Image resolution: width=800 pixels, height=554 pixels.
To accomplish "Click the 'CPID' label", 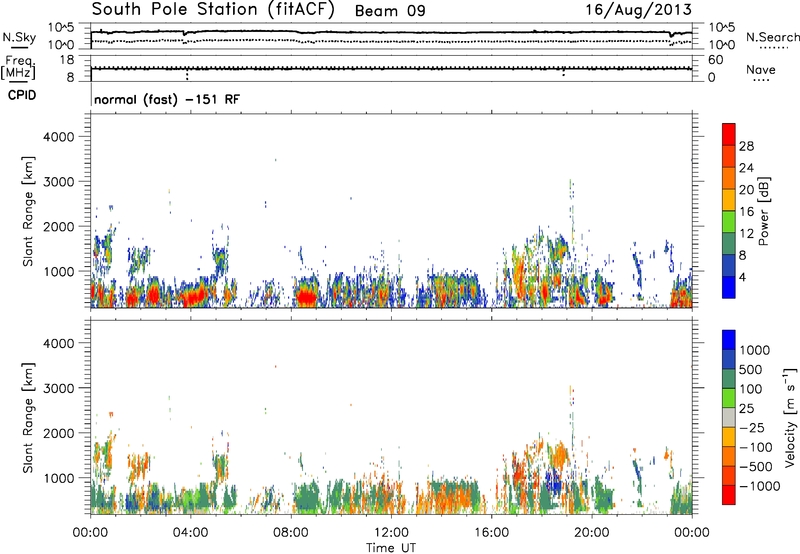I will pos(22,95).
